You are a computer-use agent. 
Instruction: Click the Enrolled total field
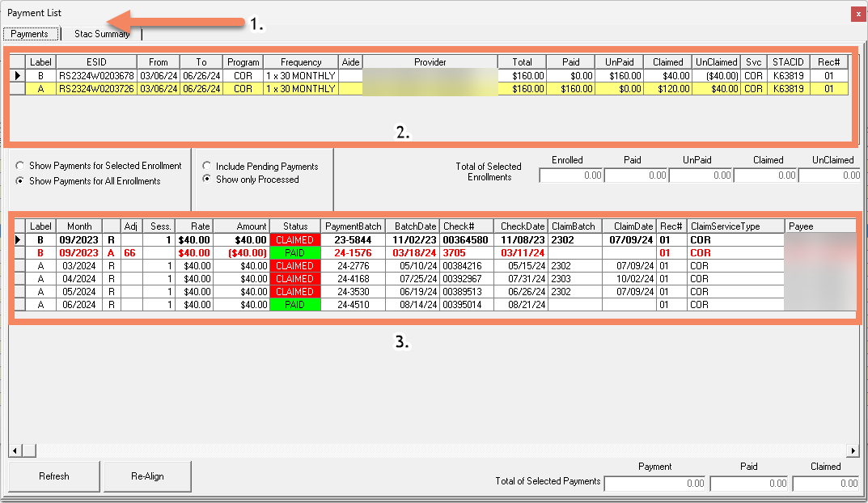(571, 175)
